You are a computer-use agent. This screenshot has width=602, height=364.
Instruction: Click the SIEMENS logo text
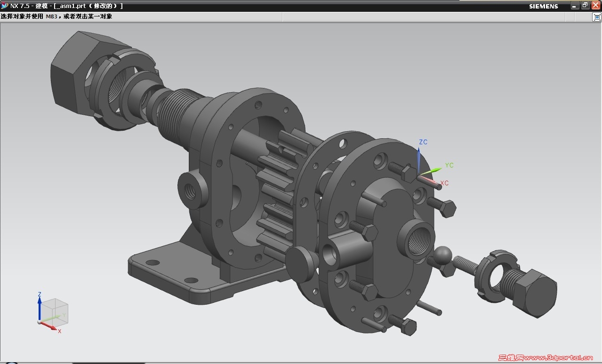544,6
